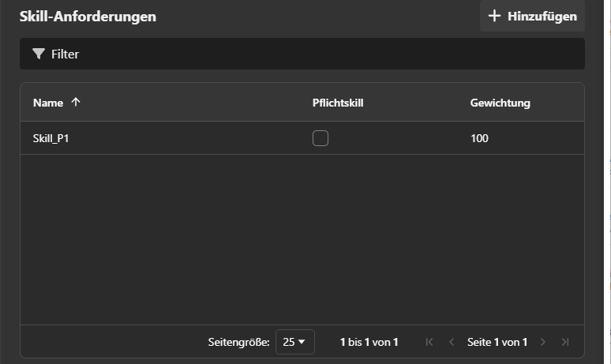Click the Gewichtung value 100
The height and width of the screenshot is (364, 611).
(x=479, y=138)
